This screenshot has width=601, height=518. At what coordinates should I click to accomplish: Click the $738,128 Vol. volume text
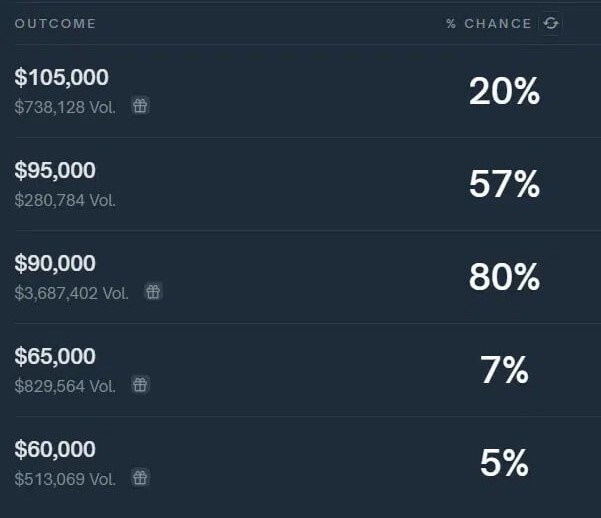coord(65,107)
